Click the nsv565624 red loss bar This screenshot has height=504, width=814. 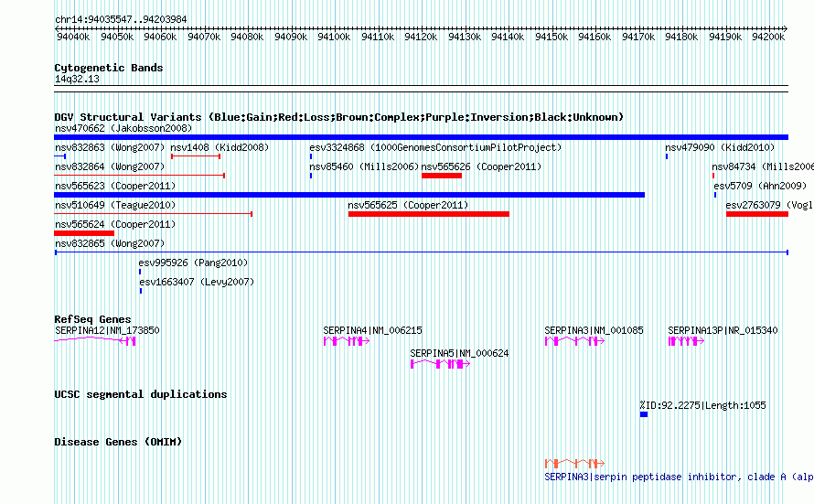click(x=84, y=233)
